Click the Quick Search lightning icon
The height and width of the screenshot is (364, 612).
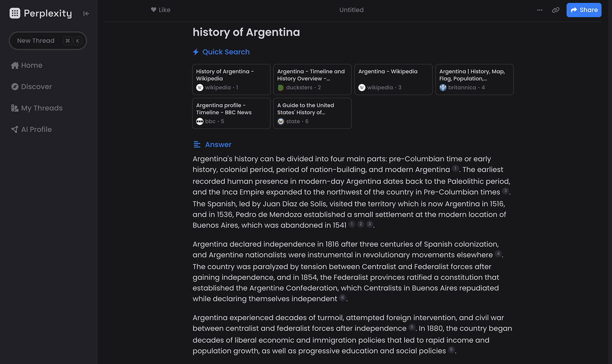click(196, 52)
